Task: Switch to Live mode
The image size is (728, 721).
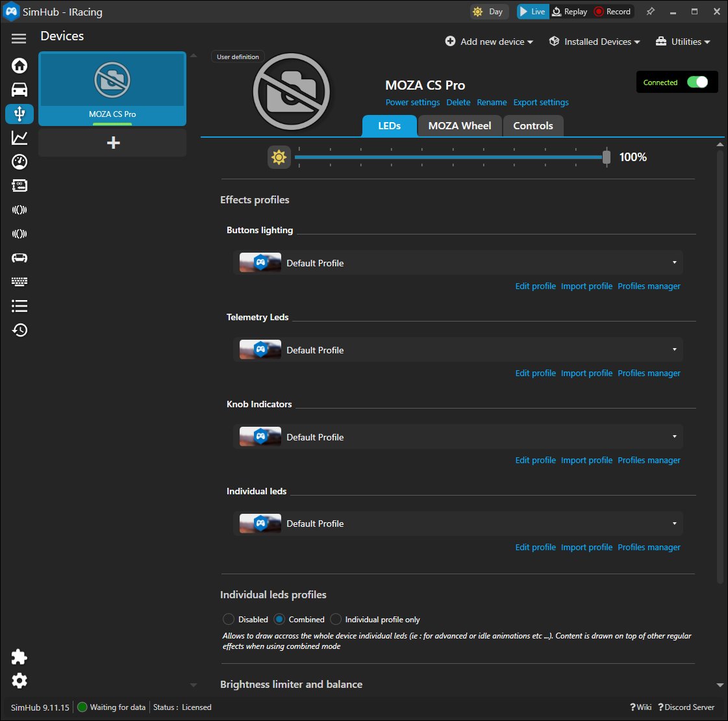Action: click(533, 12)
